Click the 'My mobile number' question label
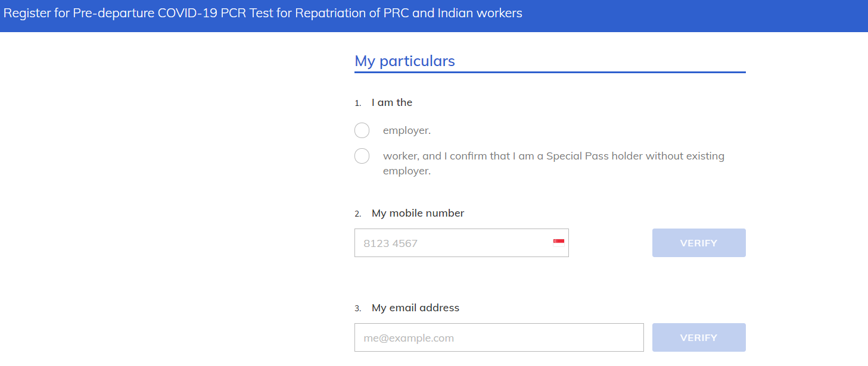This screenshot has height=366, width=868. pyautogui.click(x=418, y=213)
